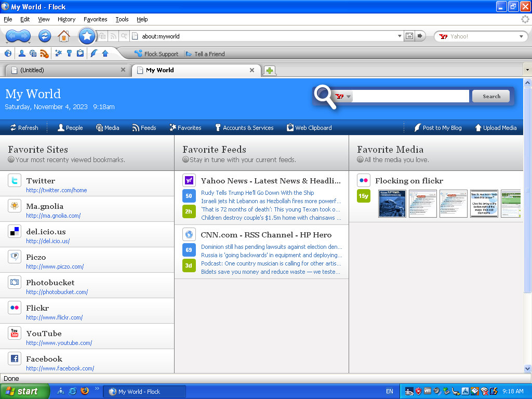Open the tab list dropdown at the tab bar's end
Viewport: 532px width, 399px height.
(x=527, y=69)
